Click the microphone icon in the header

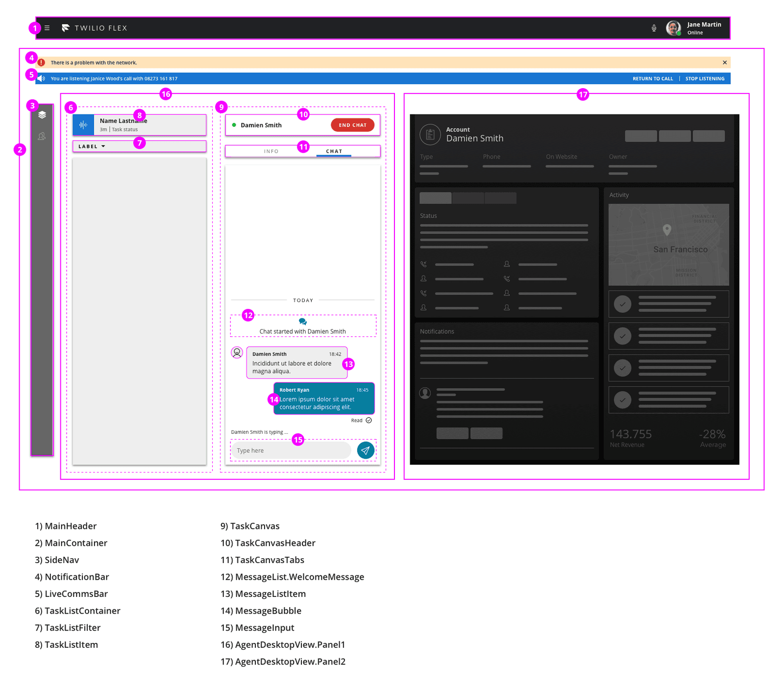pos(654,28)
